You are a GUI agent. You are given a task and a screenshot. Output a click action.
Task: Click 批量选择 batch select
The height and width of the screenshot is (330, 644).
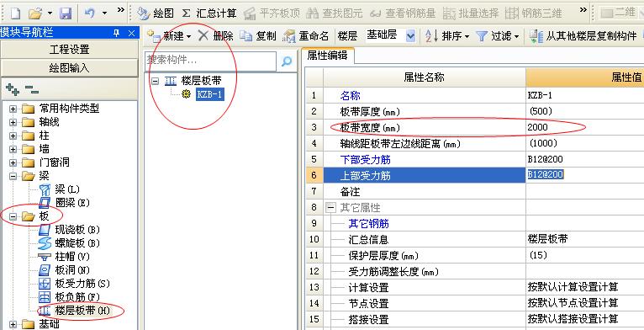471,13
